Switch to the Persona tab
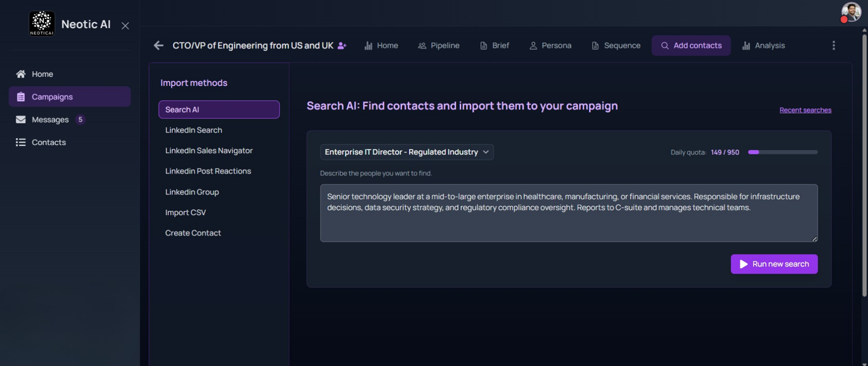 pyautogui.click(x=550, y=45)
